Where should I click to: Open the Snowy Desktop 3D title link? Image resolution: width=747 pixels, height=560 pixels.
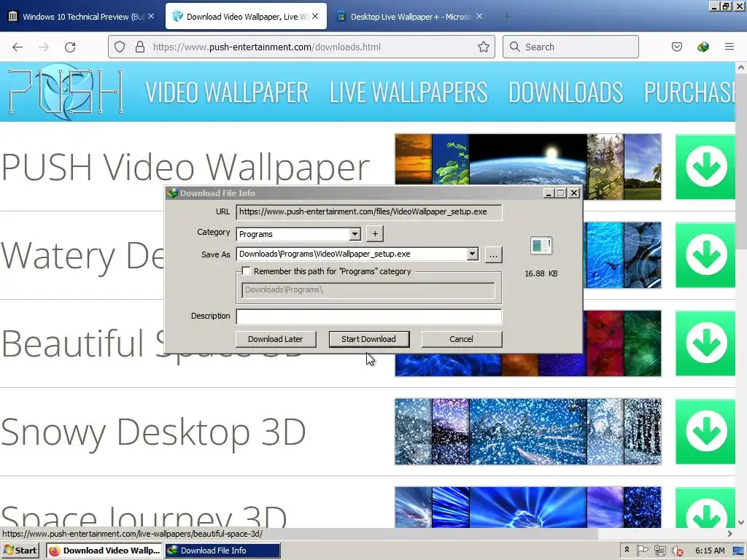[x=153, y=432]
